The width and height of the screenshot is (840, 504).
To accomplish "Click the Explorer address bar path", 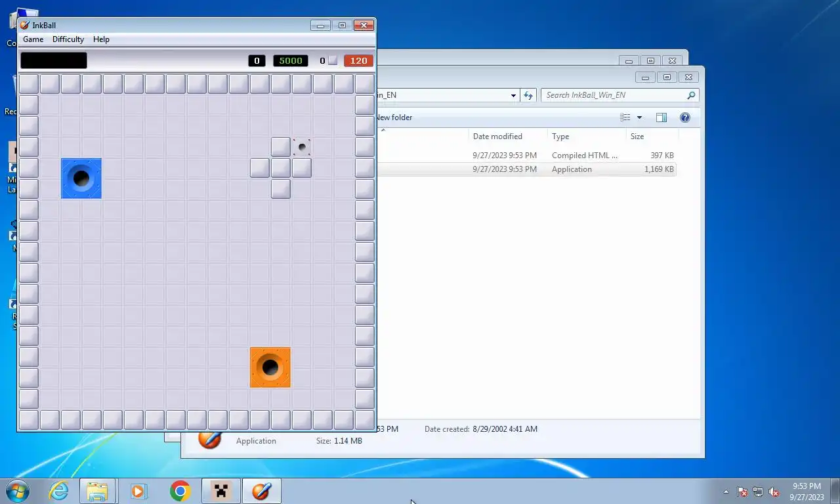I will click(x=442, y=95).
